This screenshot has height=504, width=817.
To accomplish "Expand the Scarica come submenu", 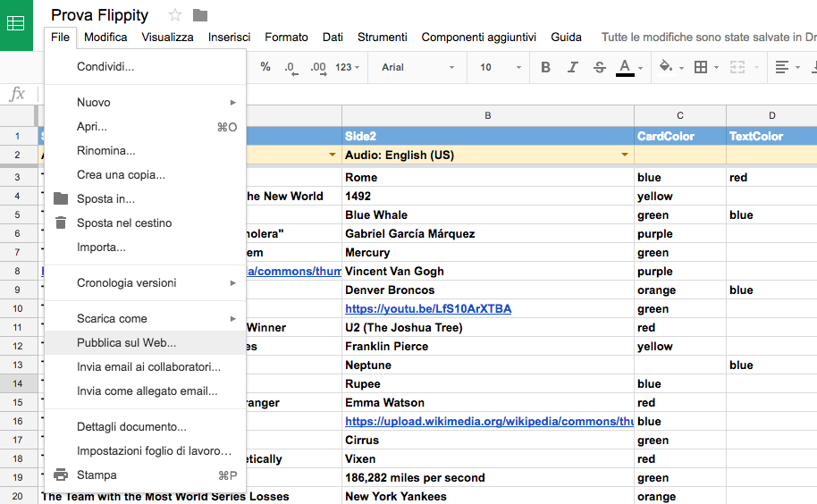I will [145, 318].
